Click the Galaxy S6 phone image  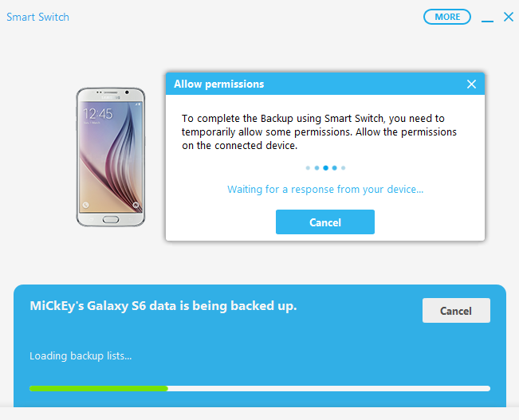click(x=111, y=157)
